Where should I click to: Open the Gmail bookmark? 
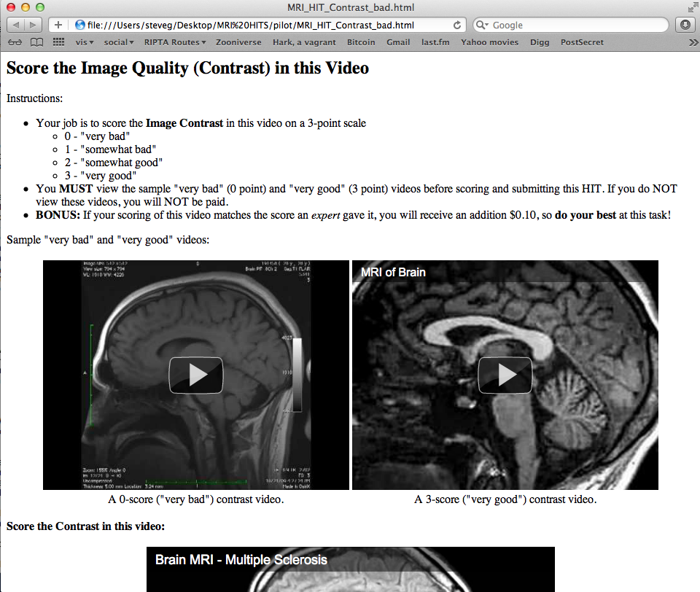click(x=398, y=42)
